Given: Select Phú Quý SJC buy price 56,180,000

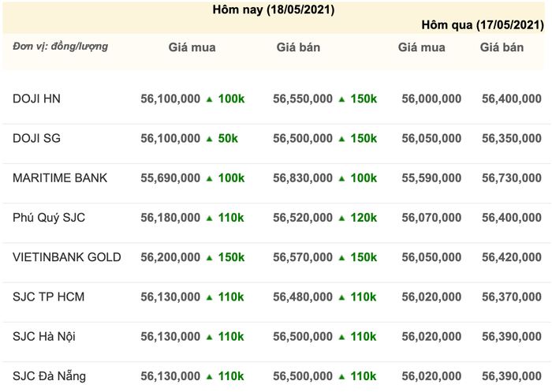Looking at the screenshot, I should 170,218.
